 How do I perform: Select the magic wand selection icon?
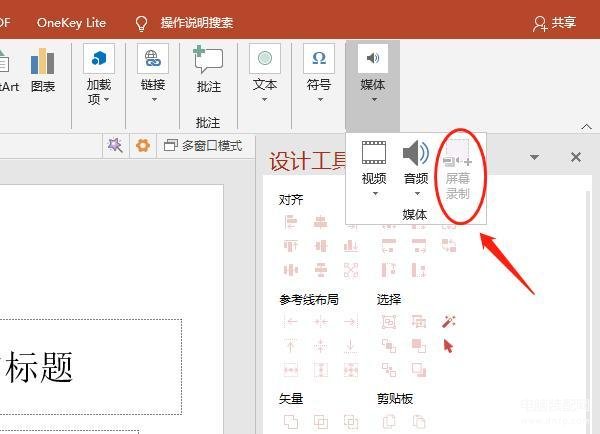(x=448, y=321)
